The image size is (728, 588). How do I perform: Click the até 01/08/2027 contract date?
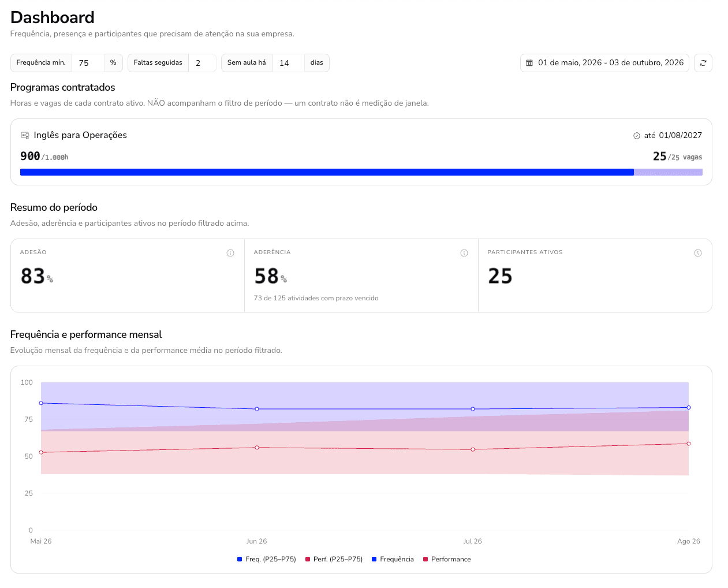coord(673,135)
